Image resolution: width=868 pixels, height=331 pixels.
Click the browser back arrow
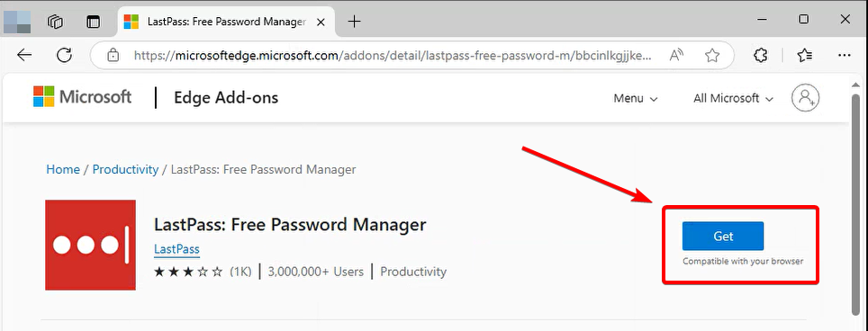click(x=24, y=55)
